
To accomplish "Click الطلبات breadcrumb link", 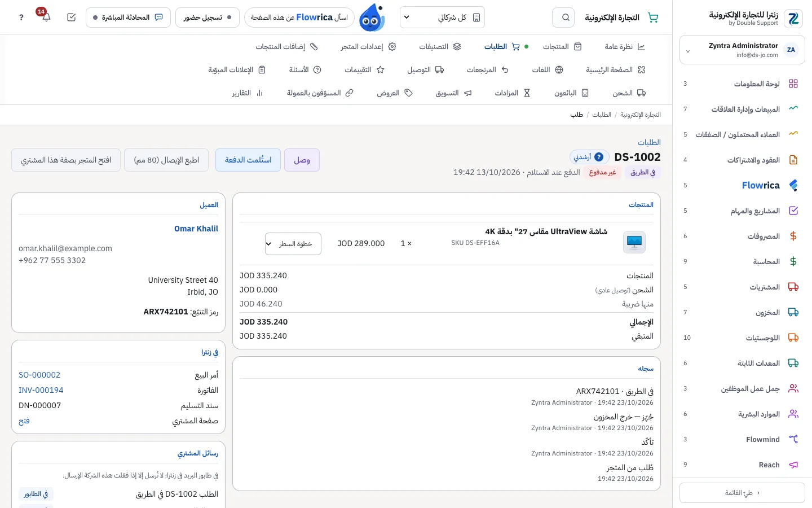I will coord(602,115).
